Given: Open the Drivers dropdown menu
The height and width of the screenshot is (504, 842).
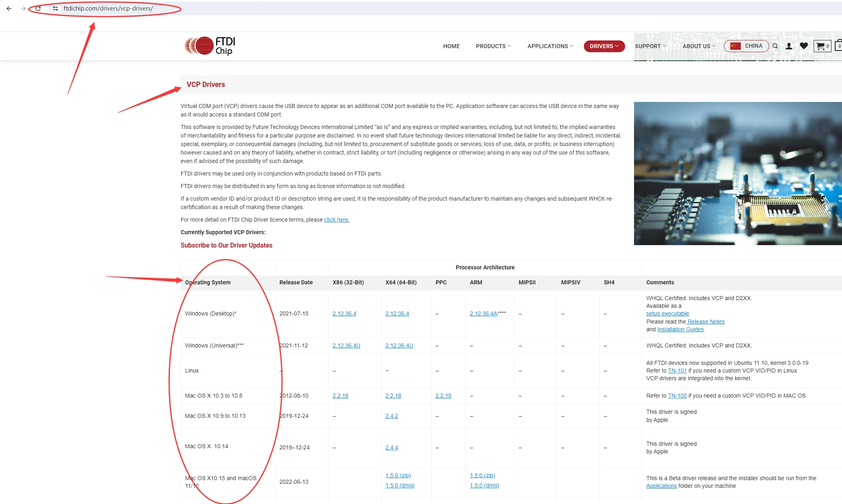Looking at the screenshot, I should [604, 46].
